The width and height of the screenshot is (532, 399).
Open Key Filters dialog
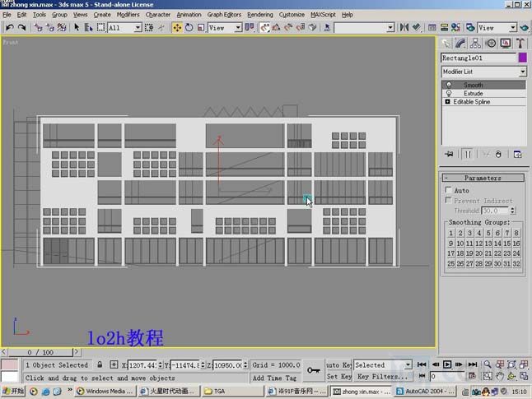click(x=383, y=376)
